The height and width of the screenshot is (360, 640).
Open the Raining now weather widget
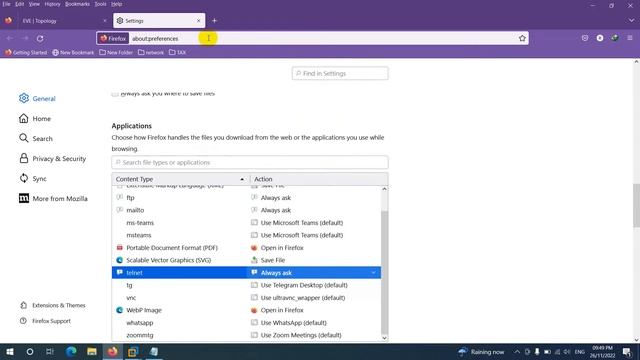point(482,351)
